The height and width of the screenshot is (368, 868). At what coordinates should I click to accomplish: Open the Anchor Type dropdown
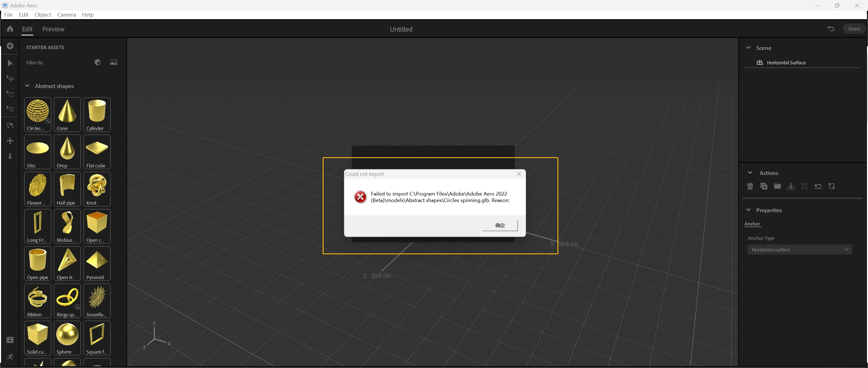pos(799,249)
